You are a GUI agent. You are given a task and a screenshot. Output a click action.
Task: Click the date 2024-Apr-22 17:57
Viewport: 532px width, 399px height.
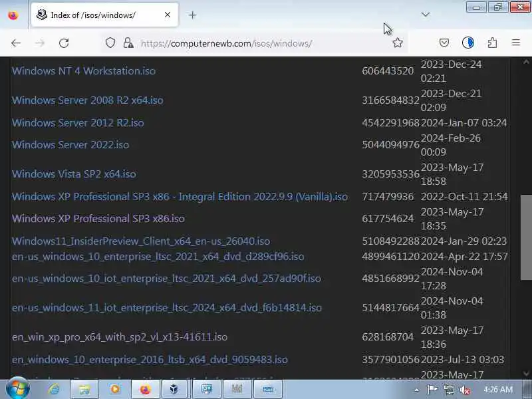pyautogui.click(x=464, y=256)
